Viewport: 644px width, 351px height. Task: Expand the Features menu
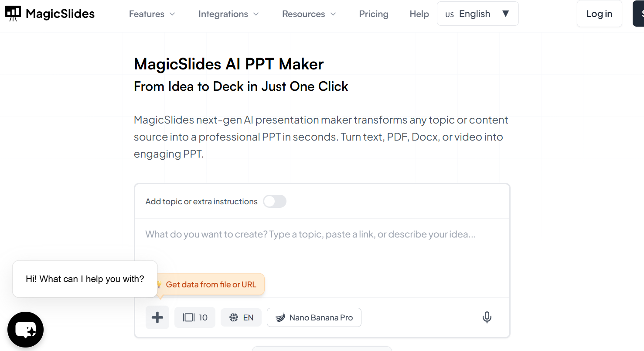coord(151,14)
